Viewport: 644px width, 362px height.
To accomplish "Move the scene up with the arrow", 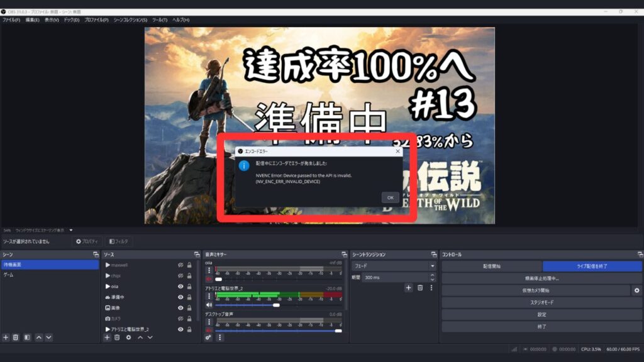I will pyautogui.click(x=38, y=337).
